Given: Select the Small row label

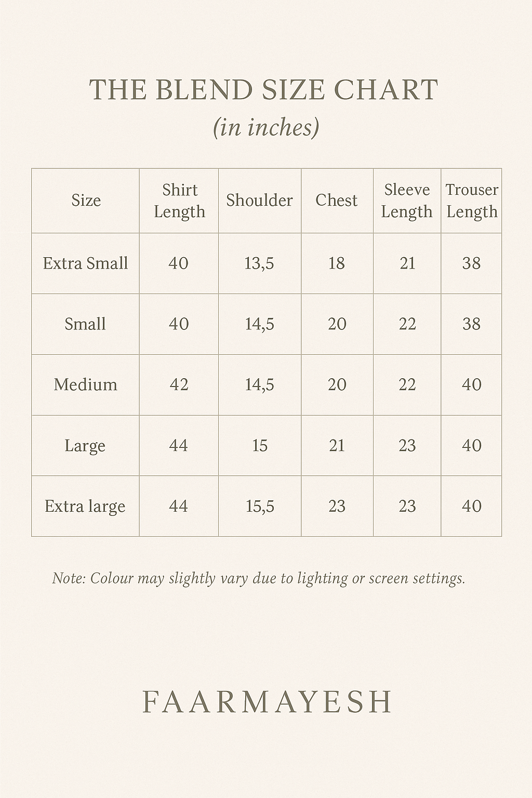Looking at the screenshot, I should 85,324.
